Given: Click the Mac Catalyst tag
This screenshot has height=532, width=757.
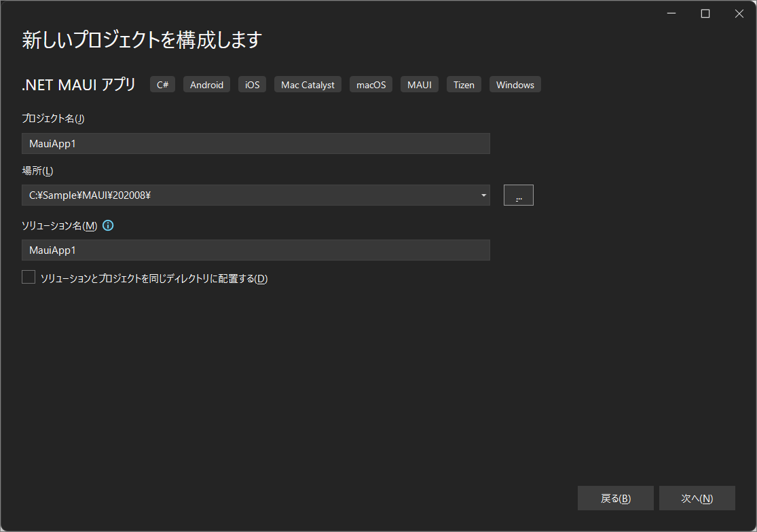Looking at the screenshot, I should point(308,84).
